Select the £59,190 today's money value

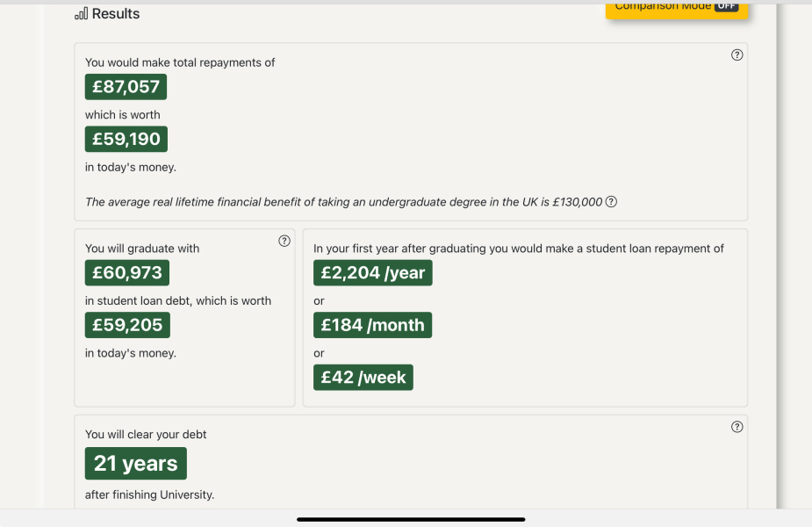coord(126,139)
